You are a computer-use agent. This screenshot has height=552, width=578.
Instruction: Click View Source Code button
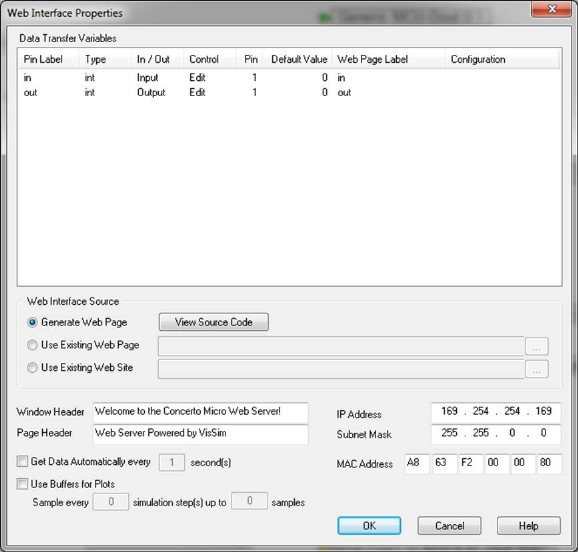point(214,322)
